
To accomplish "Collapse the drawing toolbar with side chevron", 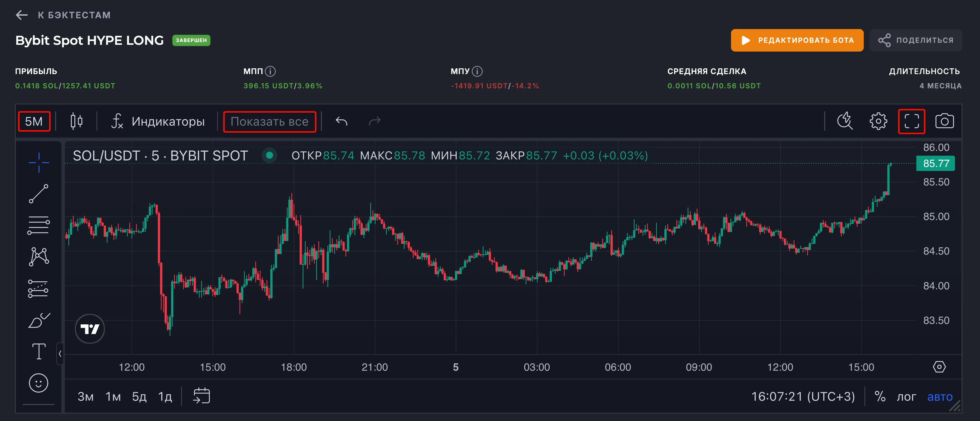I will click(x=60, y=354).
